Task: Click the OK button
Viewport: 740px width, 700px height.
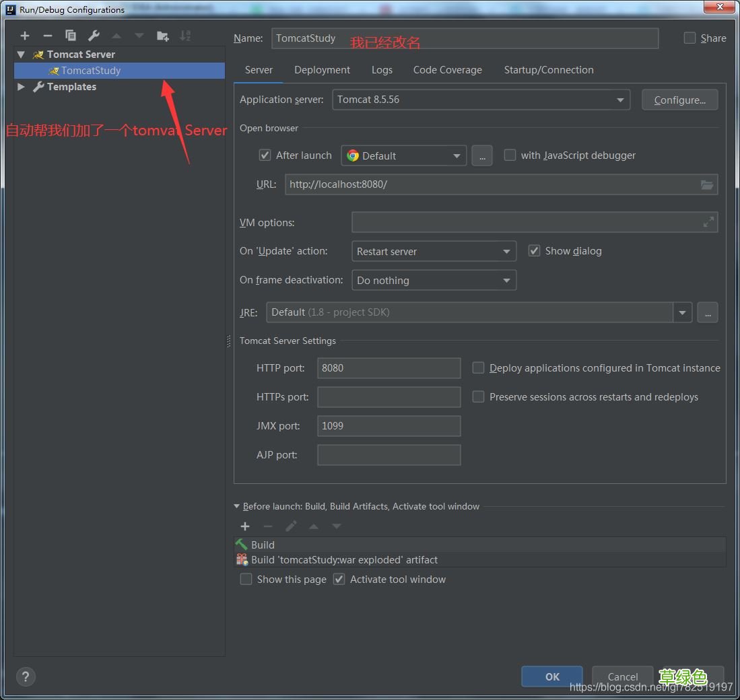Action: [x=552, y=677]
